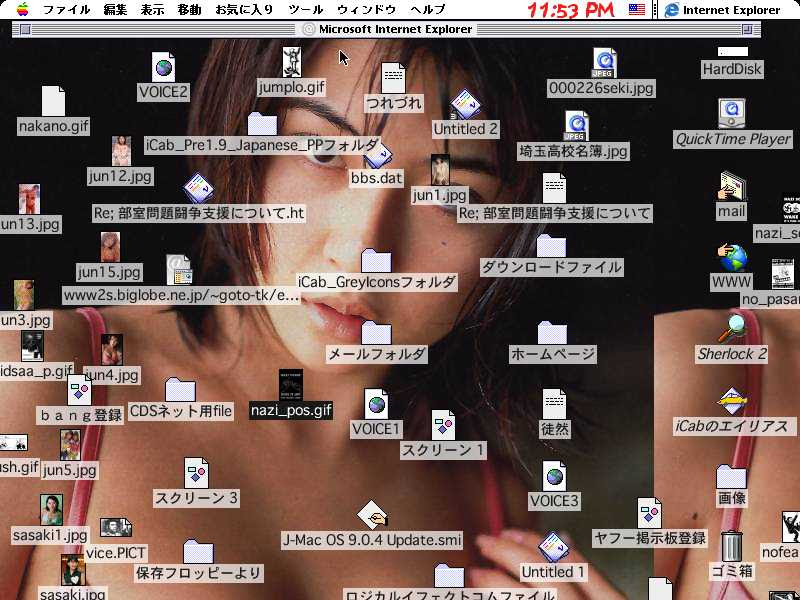Open the ダウンロードファイル folder
Screen dimensions: 800x600
coord(551,246)
